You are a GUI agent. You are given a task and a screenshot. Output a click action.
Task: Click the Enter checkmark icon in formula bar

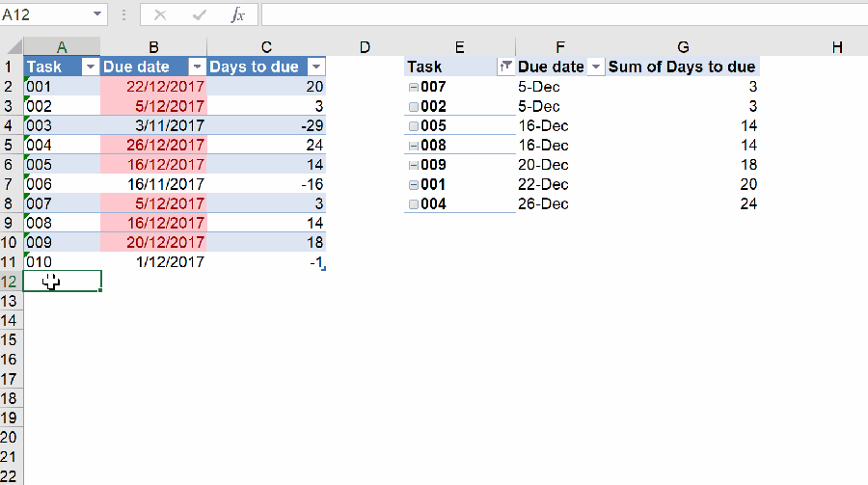pos(200,15)
